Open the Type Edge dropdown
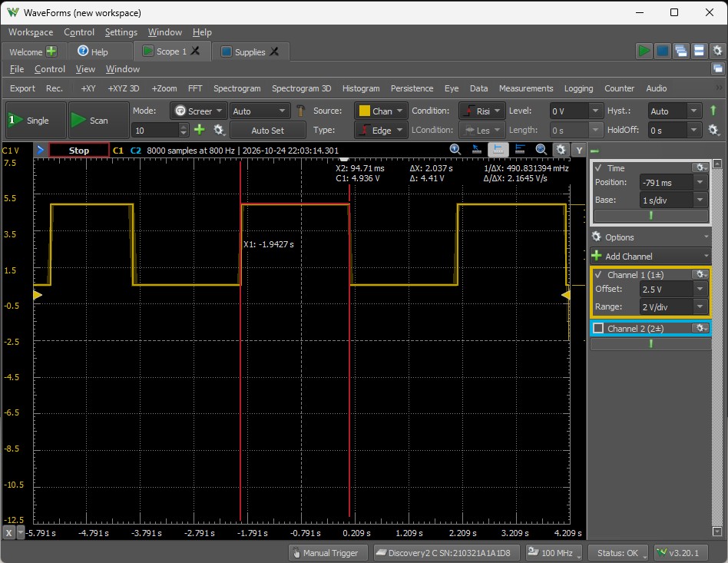The height and width of the screenshot is (563, 728). pos(381,130)
